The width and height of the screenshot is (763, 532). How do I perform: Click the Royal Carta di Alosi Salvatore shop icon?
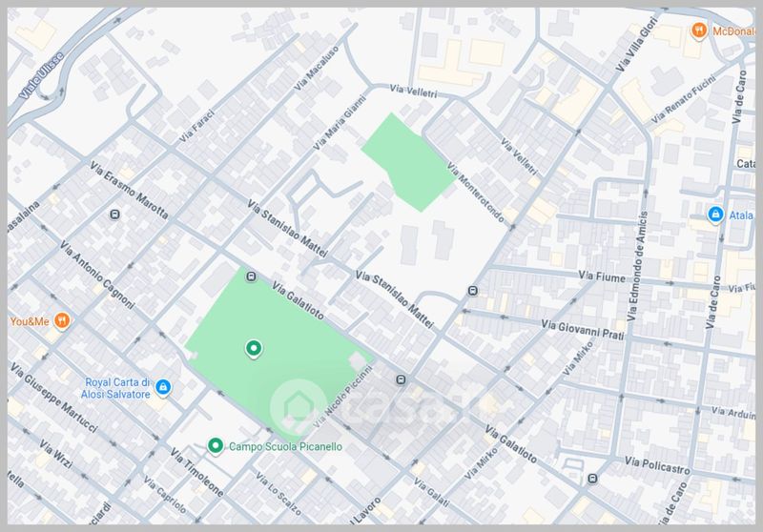(x=163, y=387)
